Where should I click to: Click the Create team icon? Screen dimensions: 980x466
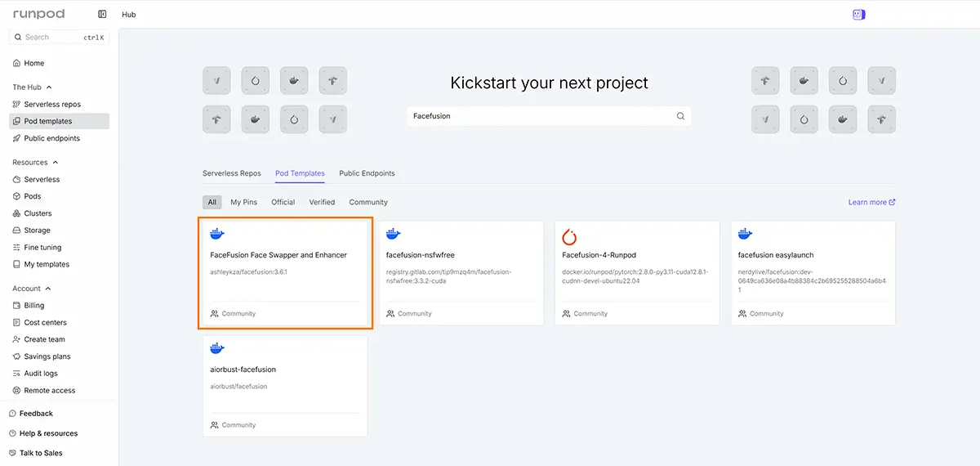(16, 339)
